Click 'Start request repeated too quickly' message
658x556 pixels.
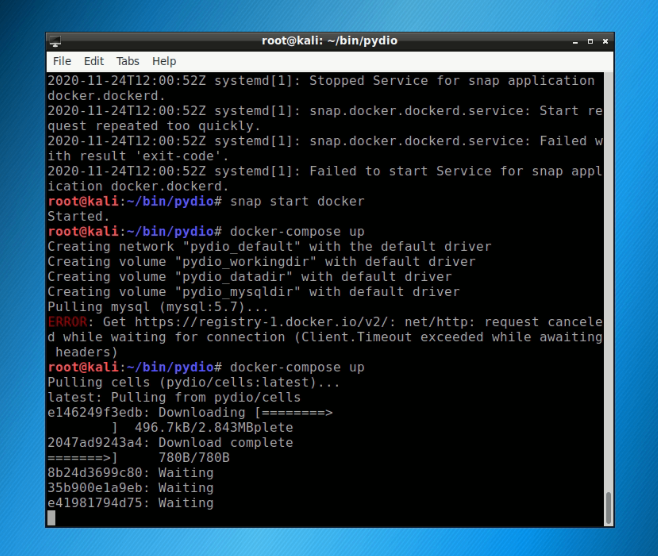(325, 118)
